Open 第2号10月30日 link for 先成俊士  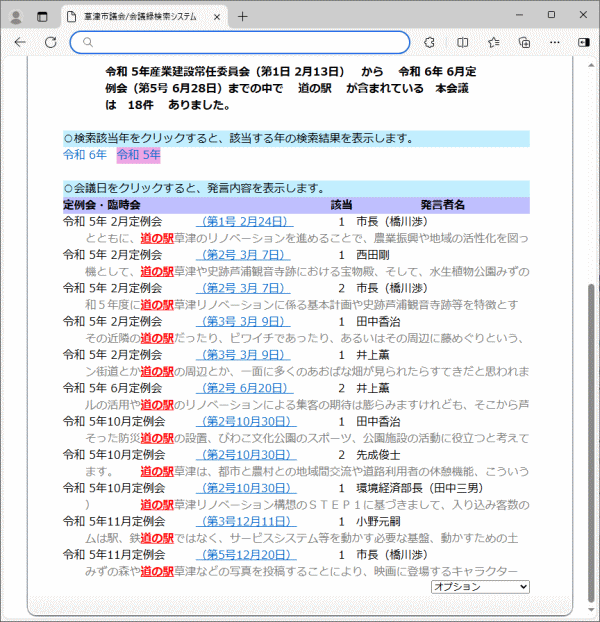(246, 455)
